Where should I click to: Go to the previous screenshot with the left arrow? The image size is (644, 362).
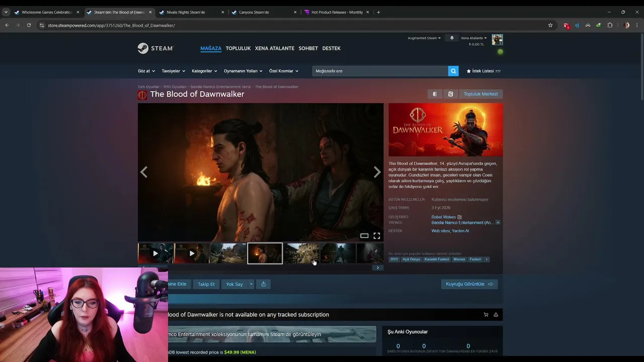tap(144, 172)
